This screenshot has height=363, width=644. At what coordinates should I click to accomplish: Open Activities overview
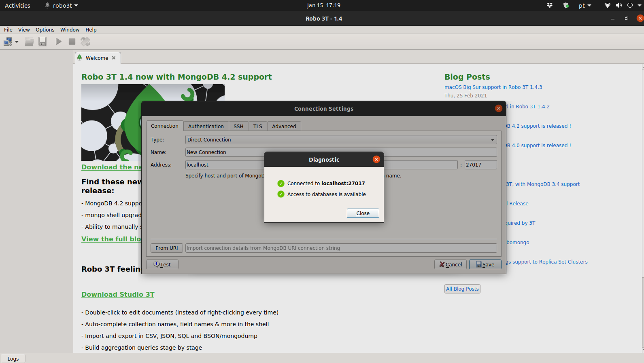click(17, 5)
